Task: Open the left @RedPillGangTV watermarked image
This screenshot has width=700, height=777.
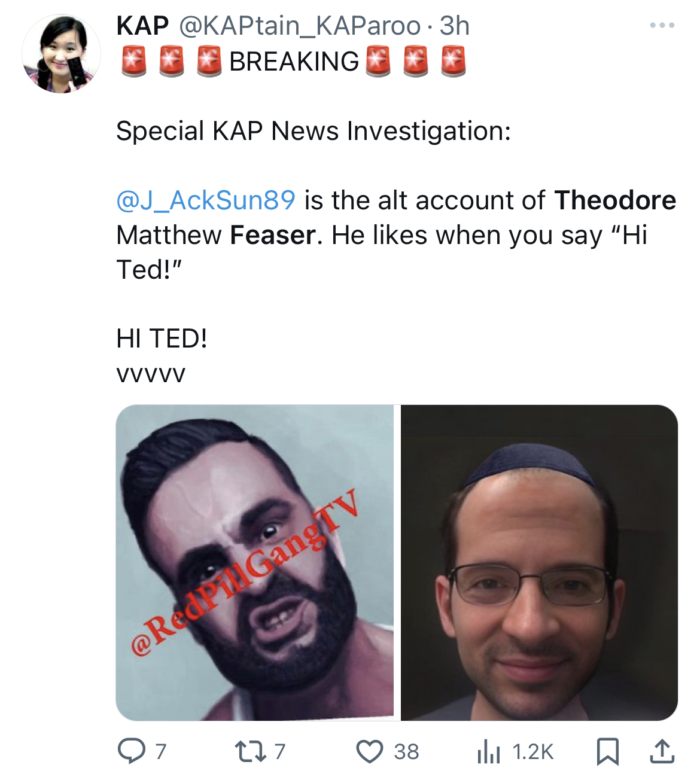Action: 255,562
